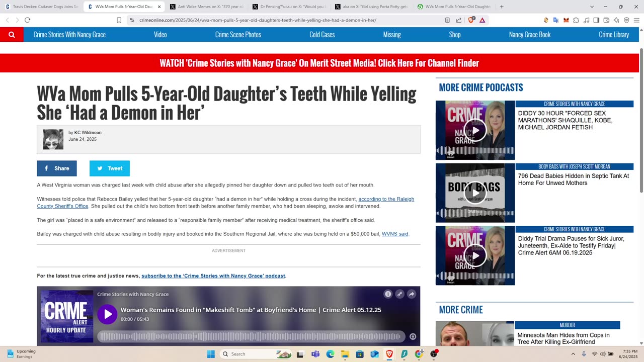The height and width of the screenshot is (362, 644).
Task: Play the Diddy 30 Hour podcast thumbnail
Action: 475,130
